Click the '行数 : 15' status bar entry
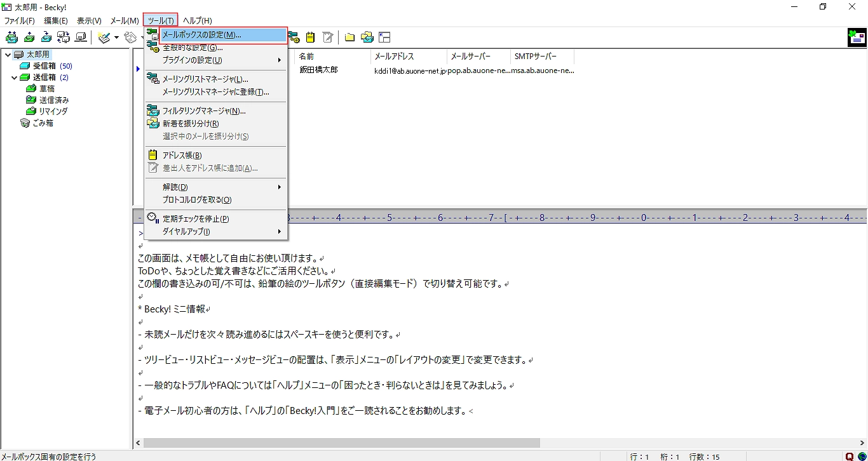Viewport: 868px width, 461px height. pyautogui.click(x=704, y=456)
